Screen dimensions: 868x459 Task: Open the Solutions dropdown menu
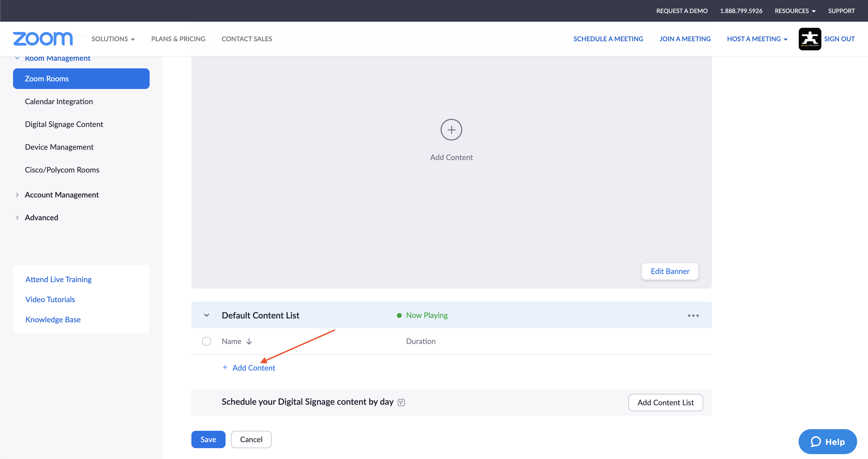(113, 39)
